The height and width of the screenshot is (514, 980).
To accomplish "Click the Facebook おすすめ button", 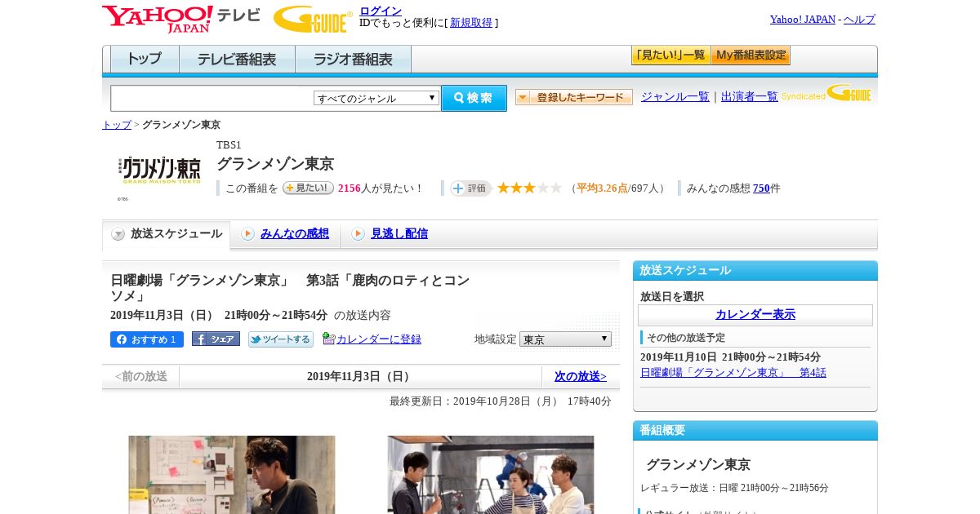I will point(147,339).
